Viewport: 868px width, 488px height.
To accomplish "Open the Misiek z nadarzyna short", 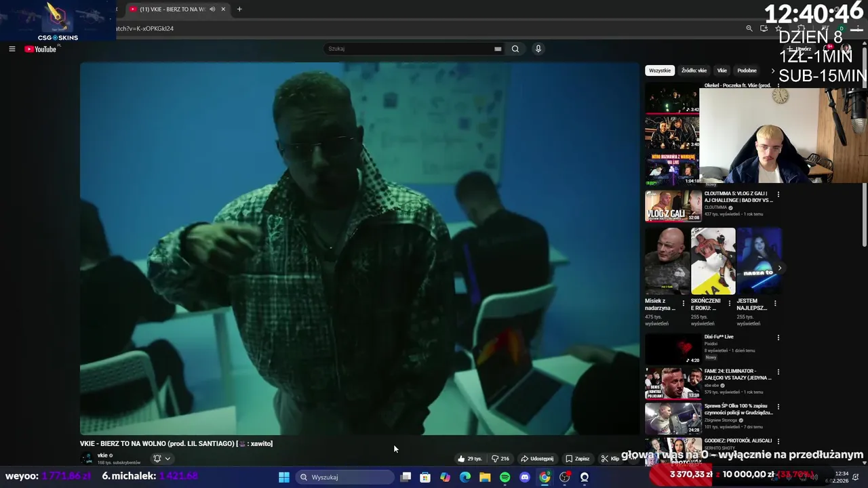I will [x=667, y=260].
